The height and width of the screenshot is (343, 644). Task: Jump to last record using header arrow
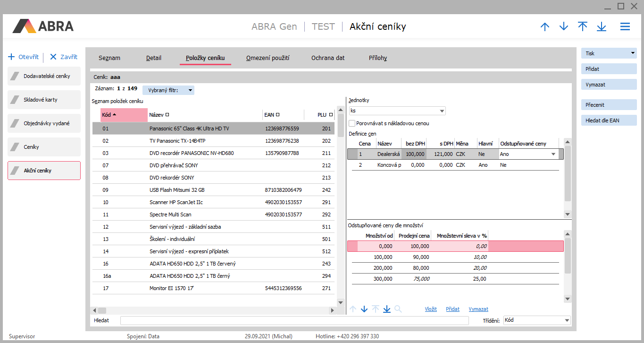tap(602, 27)
